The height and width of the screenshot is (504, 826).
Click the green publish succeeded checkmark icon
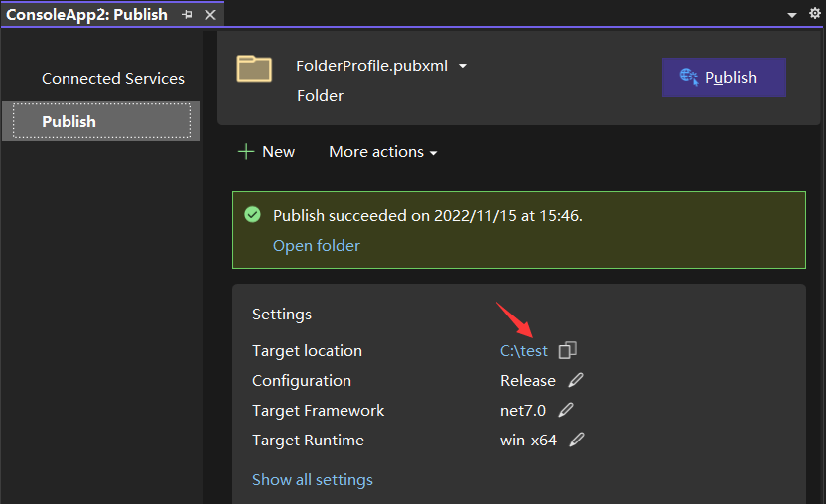click(252, 215)
